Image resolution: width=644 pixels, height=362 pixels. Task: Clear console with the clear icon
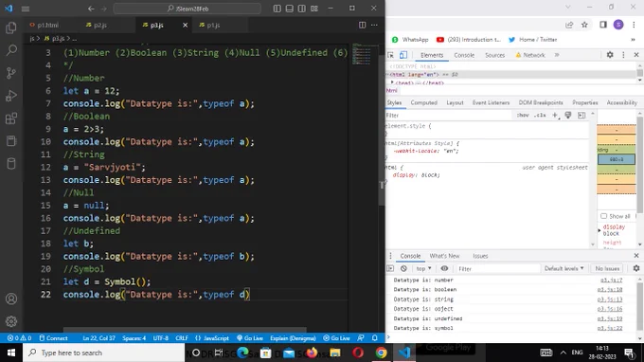[403, 269]
